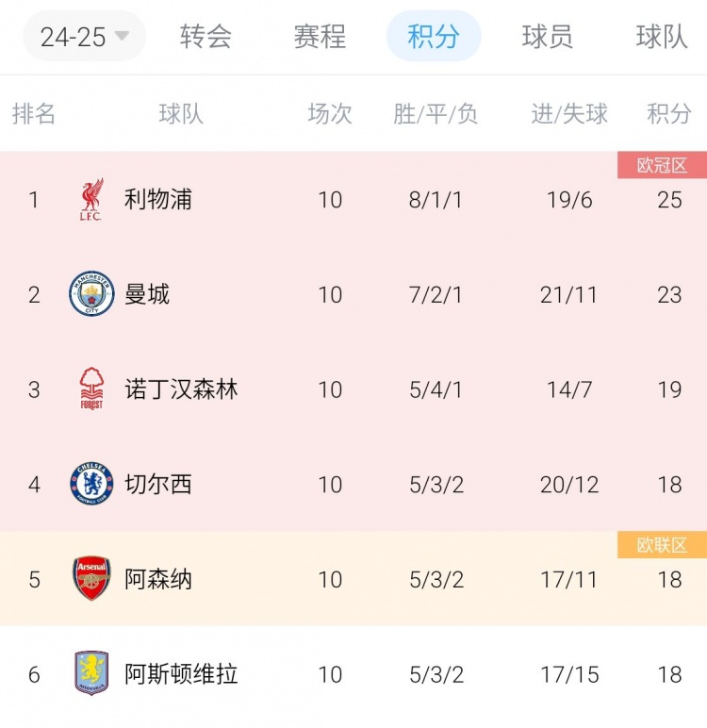Click the 欧联区 zone label
The image size is (707, 728).
662,545
